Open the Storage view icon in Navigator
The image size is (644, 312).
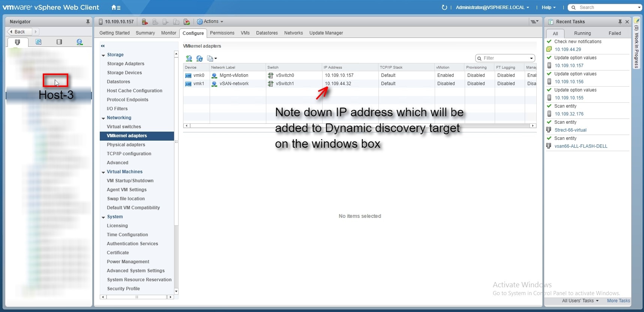(x=59, y=42)
